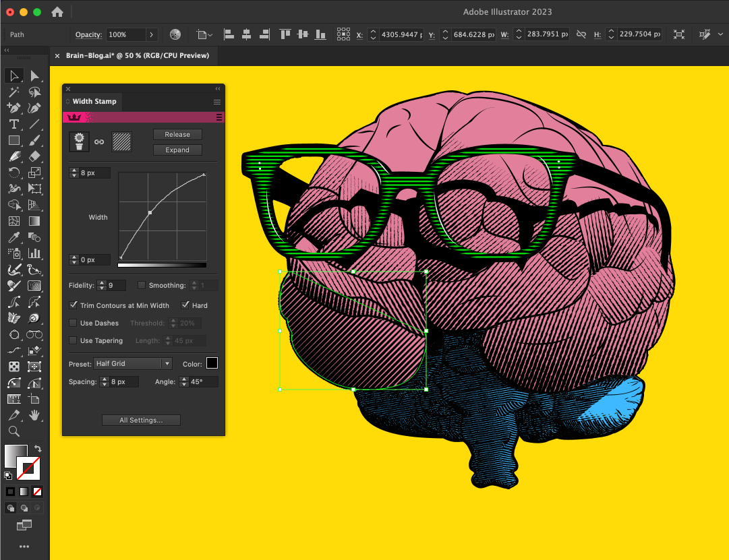Enable the Smoothing checkbox

coord(142,285)
